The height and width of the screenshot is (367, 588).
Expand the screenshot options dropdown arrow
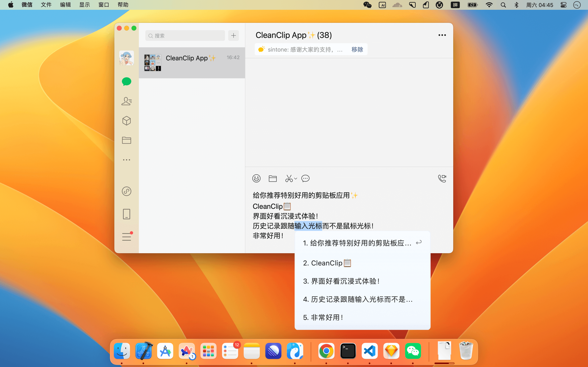coord(296,178)
